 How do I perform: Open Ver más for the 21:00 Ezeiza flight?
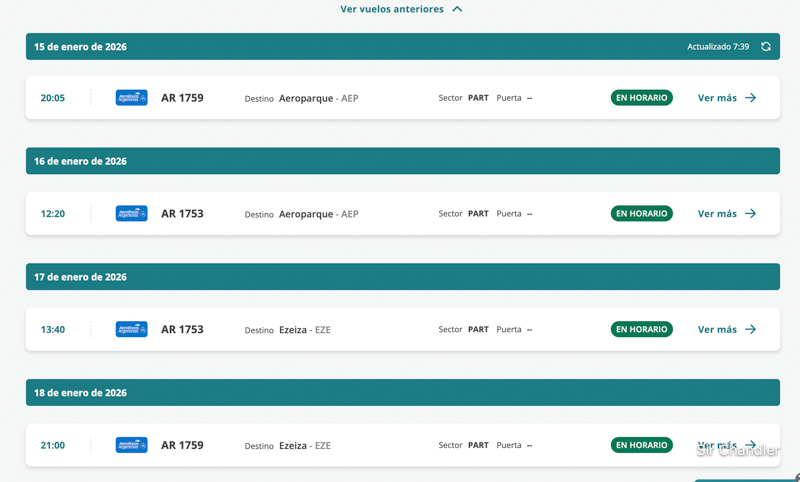pos(717,445)
